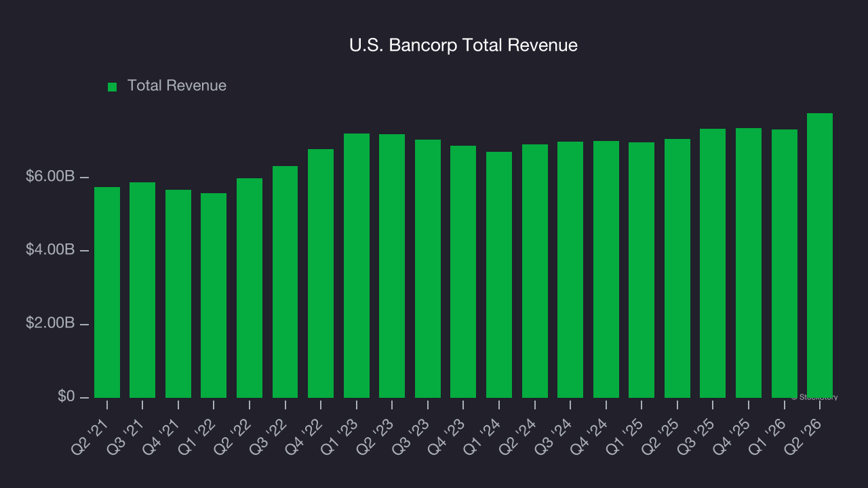
Task: Select the green bar above Q1 '25
Action: click(642, 270)
